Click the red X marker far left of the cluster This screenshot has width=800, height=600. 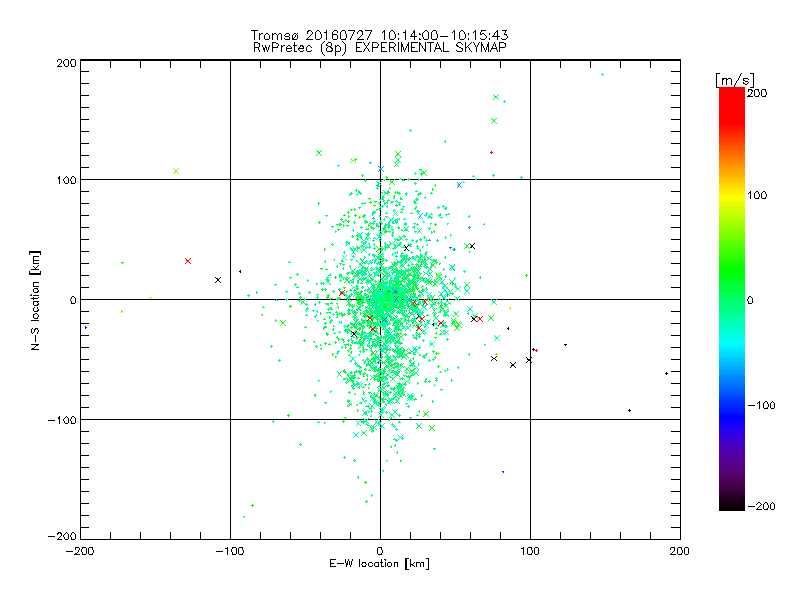click(x=188, y=261)
